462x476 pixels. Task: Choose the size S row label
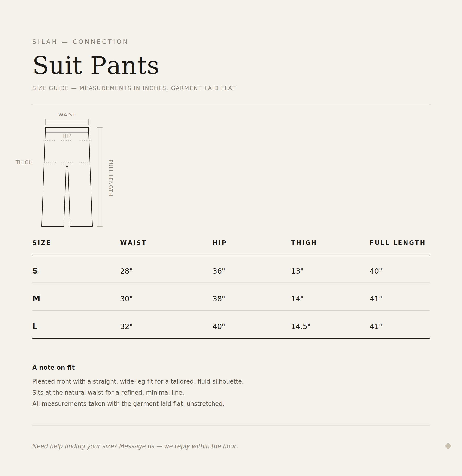click(x=35, y=271)
